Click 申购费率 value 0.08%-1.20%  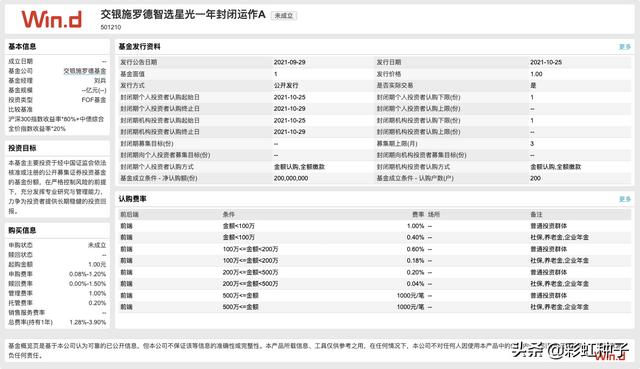tap(87, 274)
